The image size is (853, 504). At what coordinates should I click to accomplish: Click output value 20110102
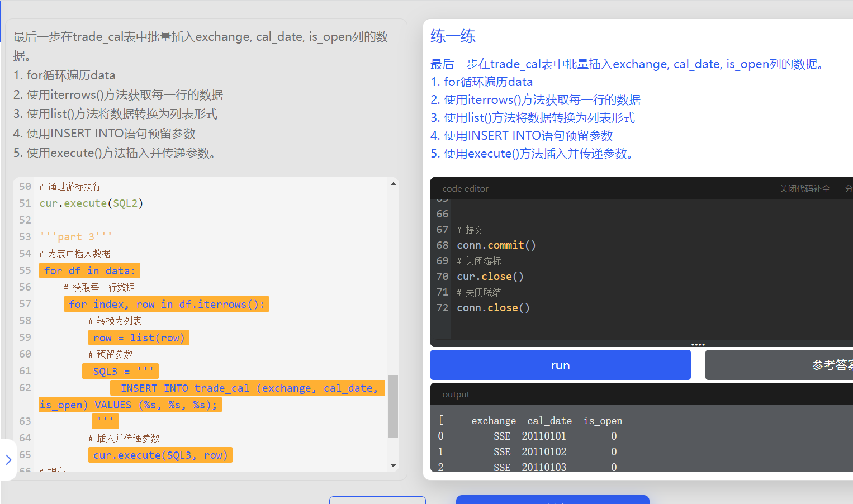tap(544, 451)
